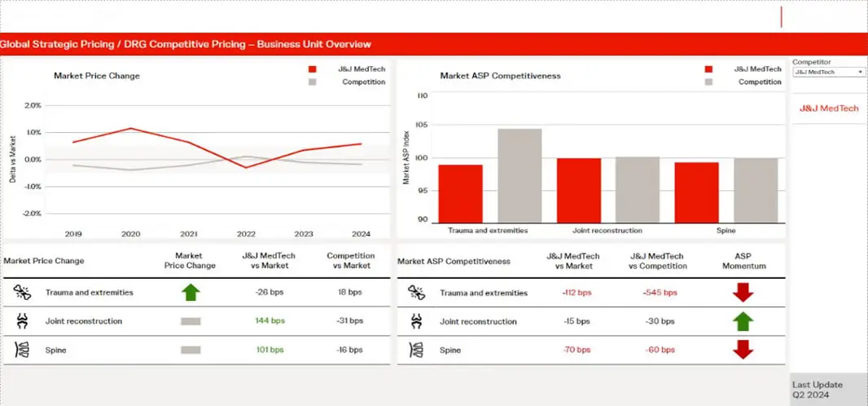This screenshot has height=406, width=868.
Task: Click the -545 bps value for Trauma
Action: pos(658,293)
